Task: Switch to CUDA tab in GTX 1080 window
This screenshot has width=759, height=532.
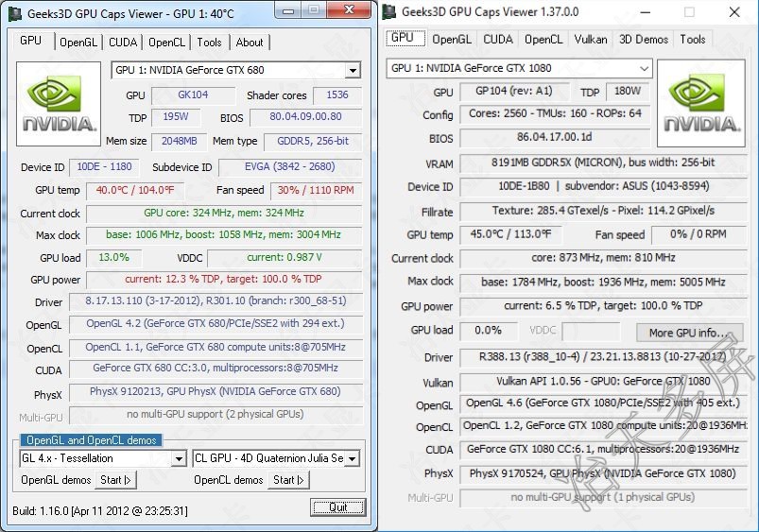Action: [x=497, y=39]
